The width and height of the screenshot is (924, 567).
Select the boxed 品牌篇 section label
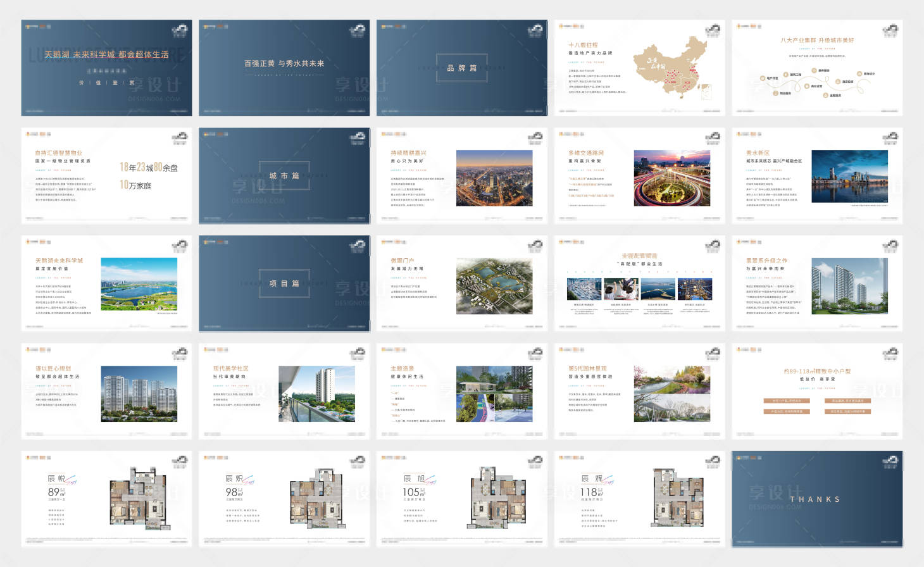tap(462, 68)
